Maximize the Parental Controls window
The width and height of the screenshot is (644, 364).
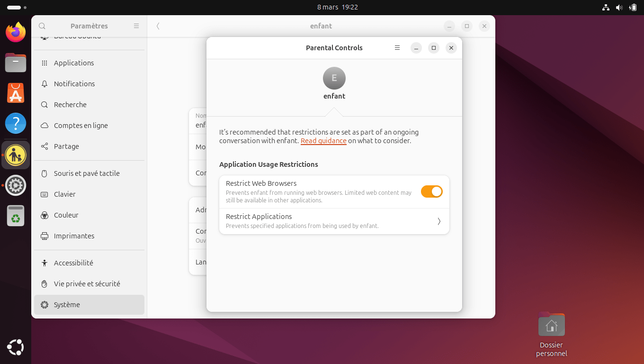[x=433, y=48]
